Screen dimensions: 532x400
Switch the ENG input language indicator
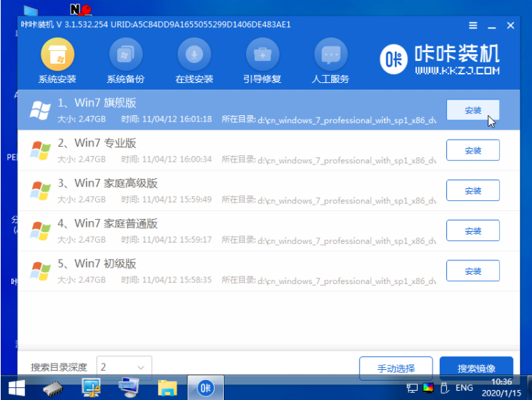pos(464,388)
